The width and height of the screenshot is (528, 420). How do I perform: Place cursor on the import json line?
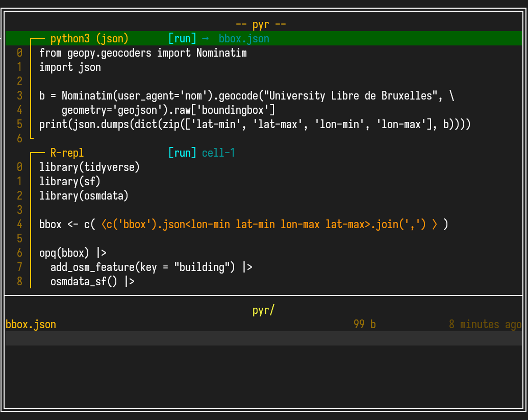coord(70,67)
